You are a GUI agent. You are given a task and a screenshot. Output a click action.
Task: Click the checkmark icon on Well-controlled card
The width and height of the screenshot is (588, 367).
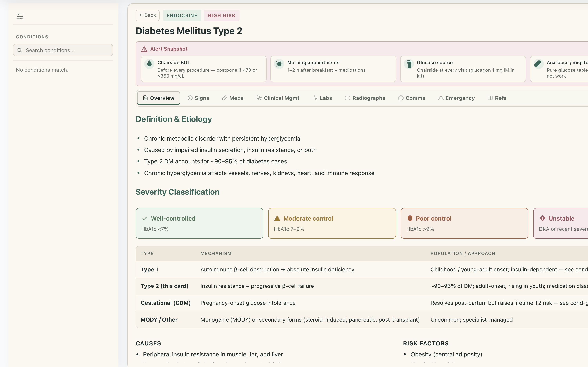tap(144, 218)
